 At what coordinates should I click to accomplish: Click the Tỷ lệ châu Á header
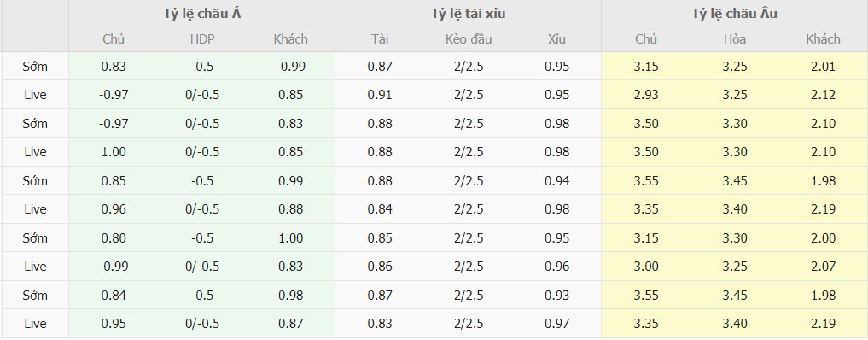coord(201,15)
